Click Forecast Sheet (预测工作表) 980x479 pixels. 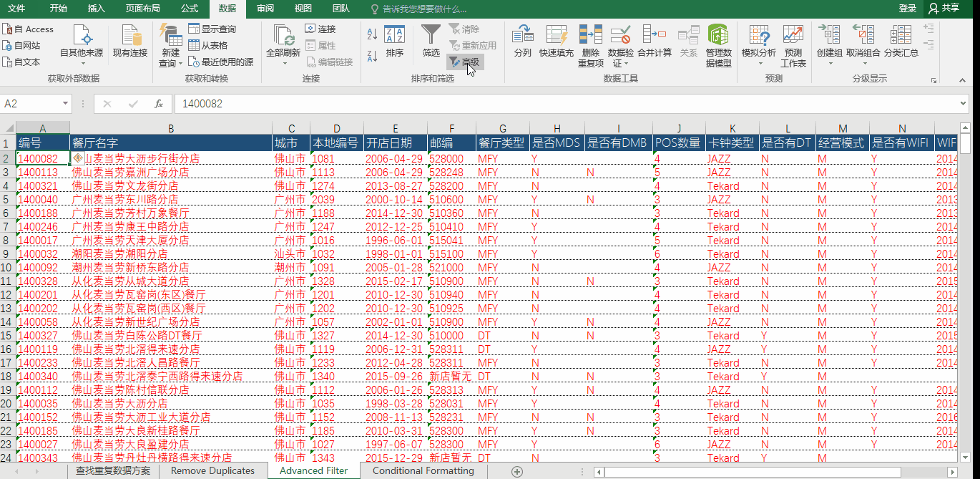point(793,46)
